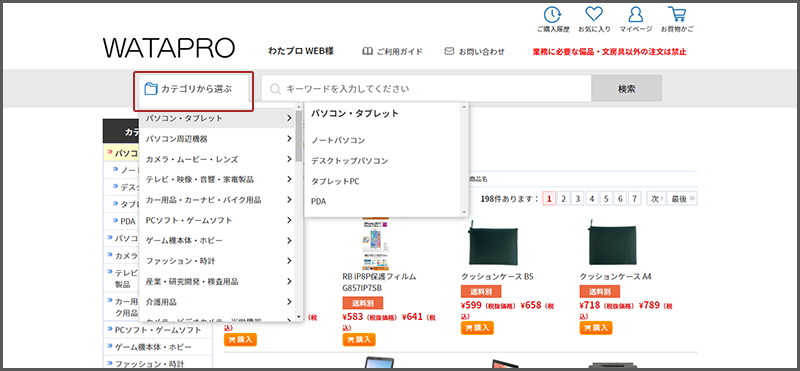
Task: Choose デスクトップパソコン in submenu
Action: coord(349,161)
